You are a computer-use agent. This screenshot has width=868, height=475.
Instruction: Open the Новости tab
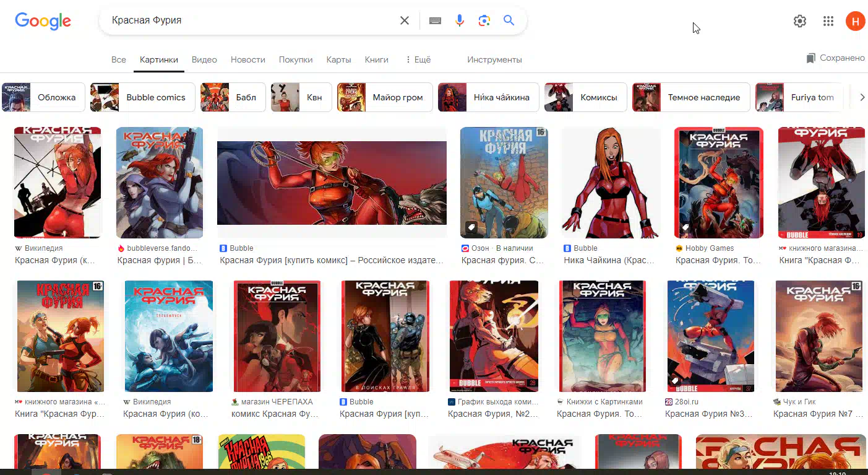point(248,59)
